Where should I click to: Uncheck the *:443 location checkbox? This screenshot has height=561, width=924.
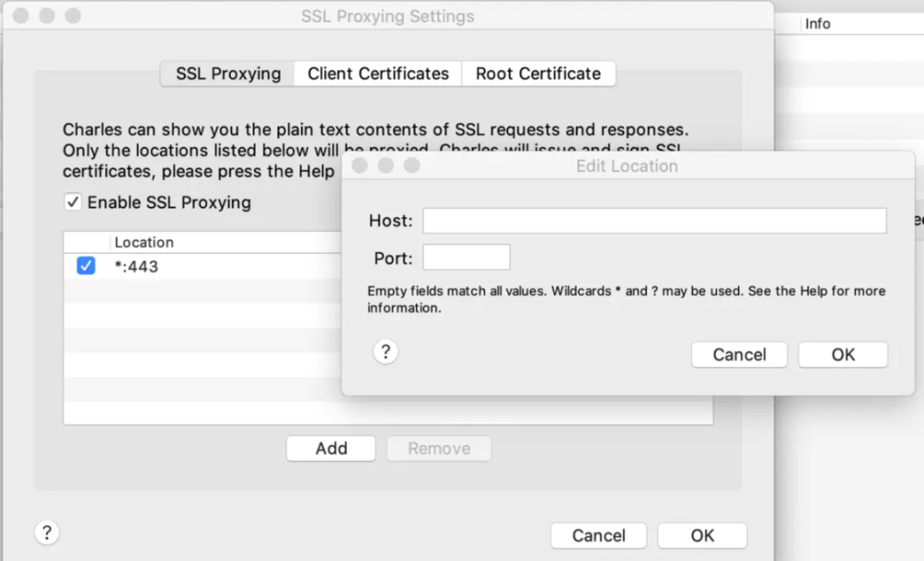85,266
